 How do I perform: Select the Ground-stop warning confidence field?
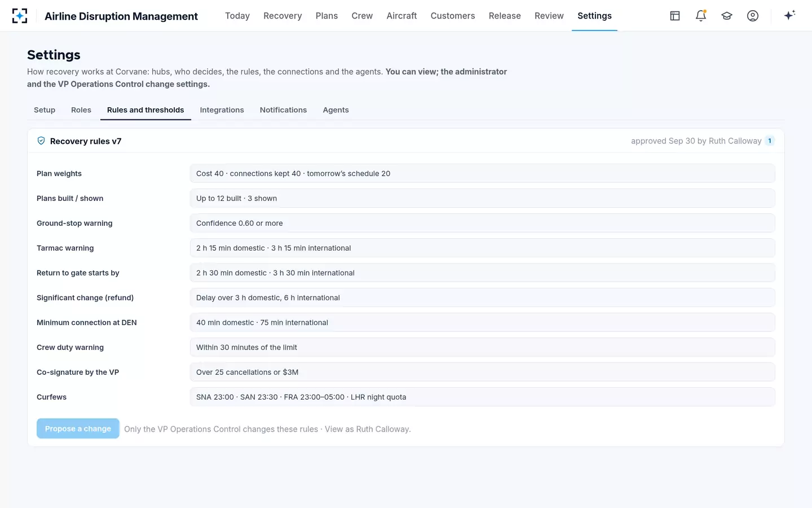483,223
